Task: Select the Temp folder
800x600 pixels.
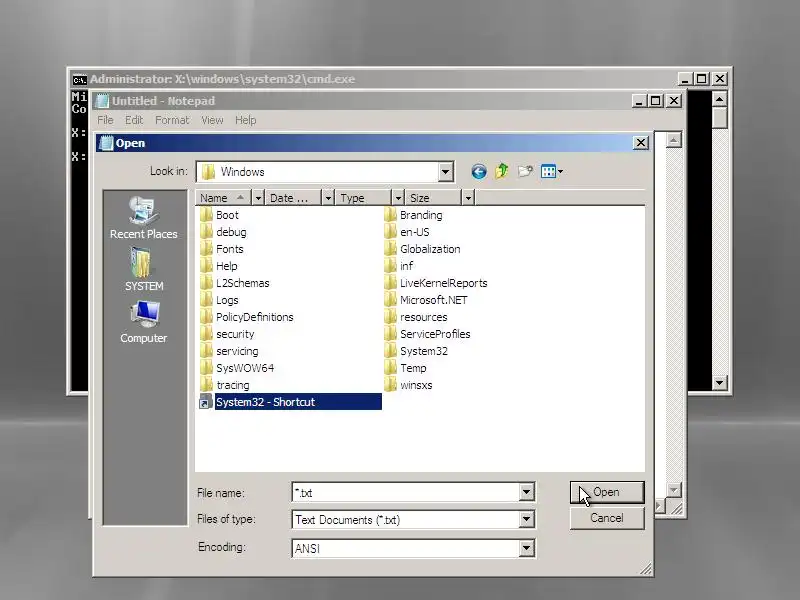Action: click(x=405, y=368)
